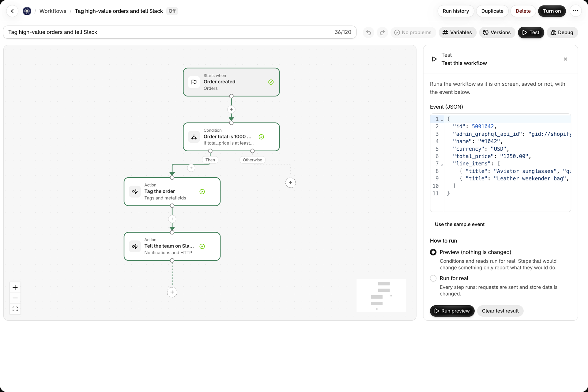588x392 pixels.
Task: Clear the test result
Action: 500,311
